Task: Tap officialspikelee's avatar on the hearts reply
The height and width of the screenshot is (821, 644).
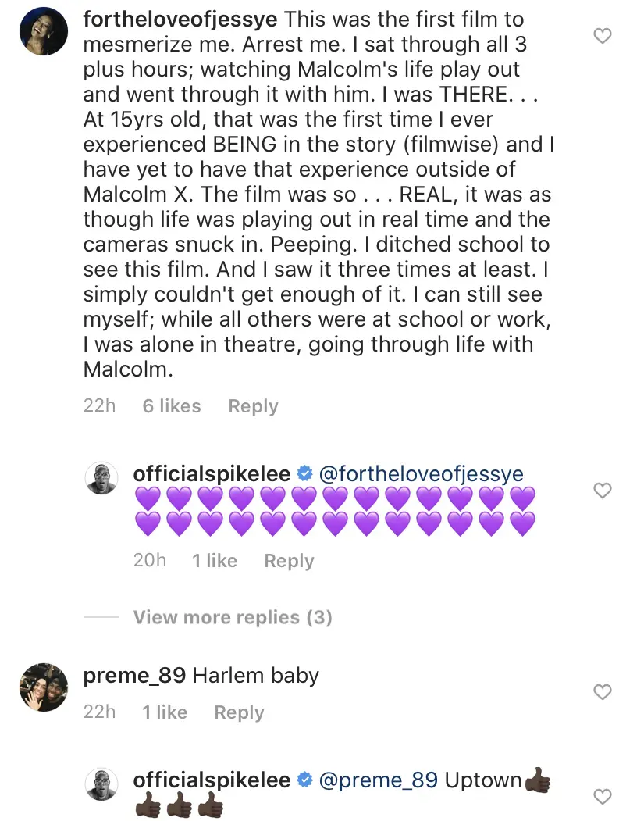Action: coord(101,478)
